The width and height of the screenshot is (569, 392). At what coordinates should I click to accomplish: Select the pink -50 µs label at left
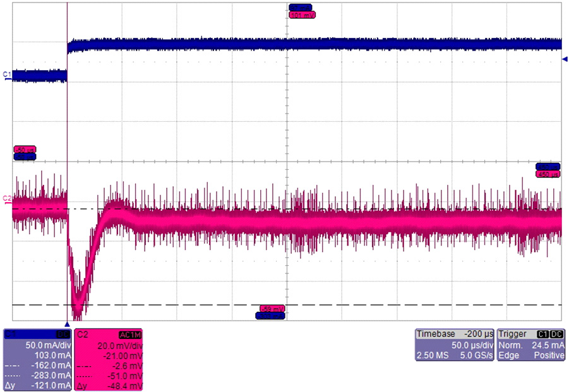click(25, 150)
